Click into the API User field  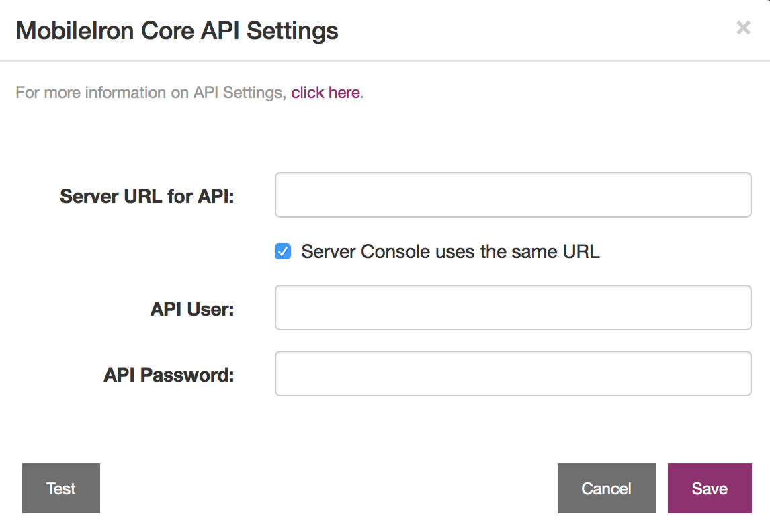(513, 308)
